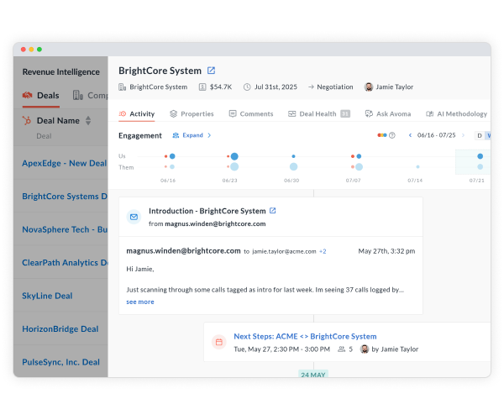Click Jamie Taylor avatar on the meeting card
Viewport: 504px width, 420px height.
[x=365, y=349]
